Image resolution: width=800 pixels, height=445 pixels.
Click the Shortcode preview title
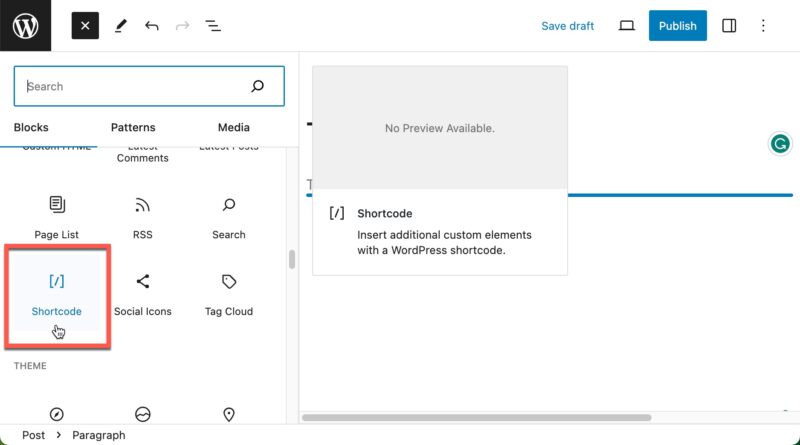pos(385,213)
